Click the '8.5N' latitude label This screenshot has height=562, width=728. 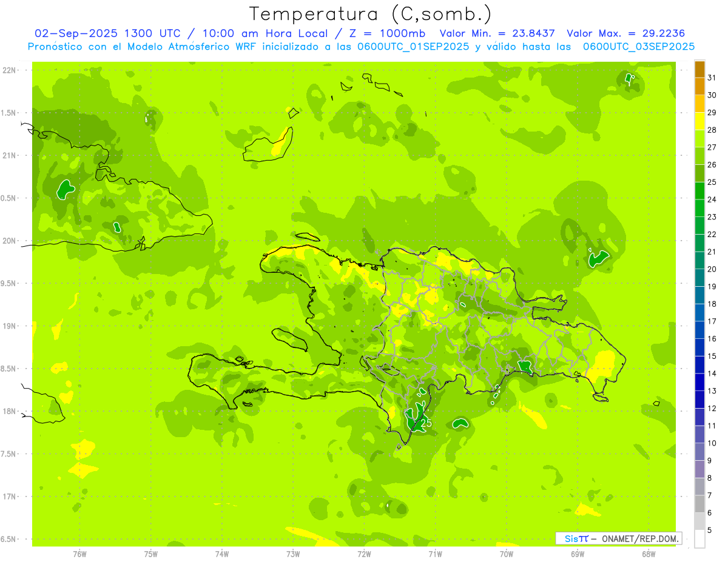[9, 369]
